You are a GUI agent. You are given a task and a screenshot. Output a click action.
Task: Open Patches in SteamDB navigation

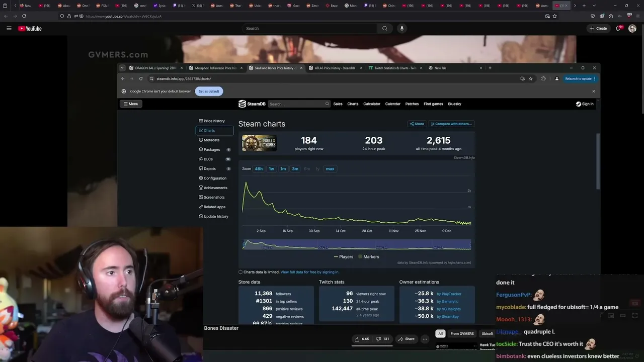pyautogui.click(x=412, y=104)
